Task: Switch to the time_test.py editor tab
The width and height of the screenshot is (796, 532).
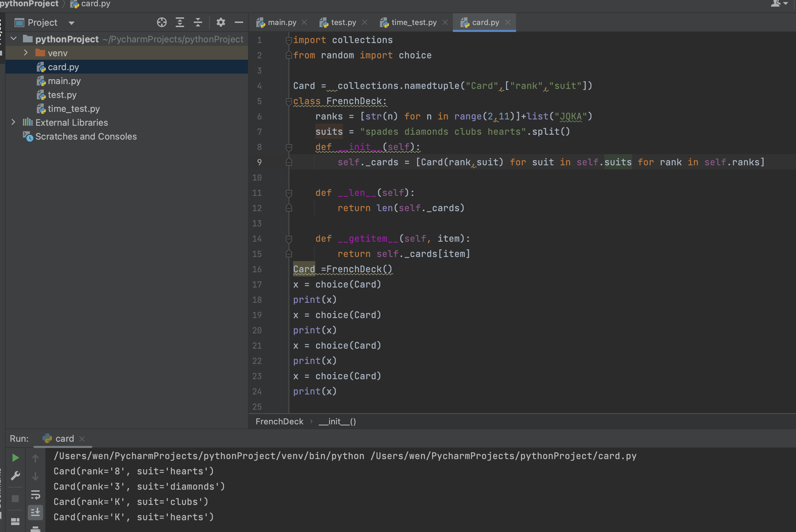Action: pyautogui.click(x=413, y=23)
